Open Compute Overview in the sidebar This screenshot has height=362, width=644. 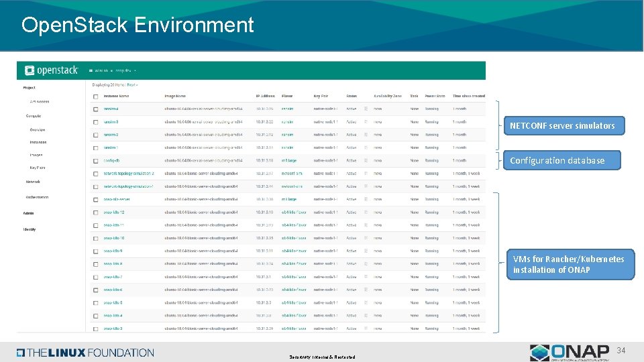point(38,129)
